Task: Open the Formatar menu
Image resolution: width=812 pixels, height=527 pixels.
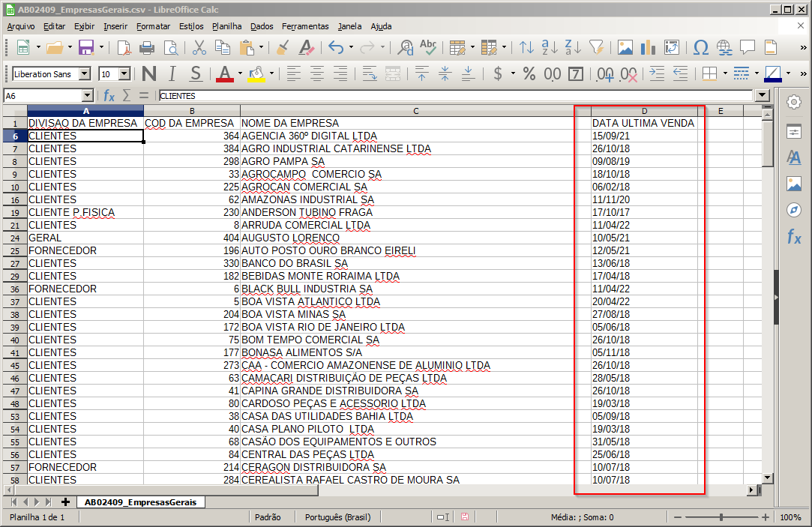Action: [153, 26]
